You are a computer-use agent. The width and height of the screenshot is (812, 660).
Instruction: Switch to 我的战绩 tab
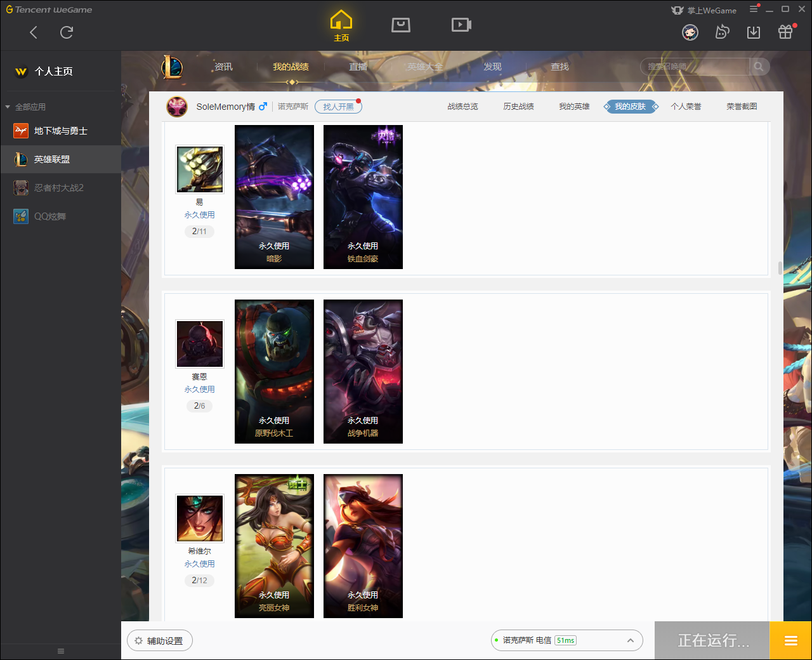pos(291,67)
